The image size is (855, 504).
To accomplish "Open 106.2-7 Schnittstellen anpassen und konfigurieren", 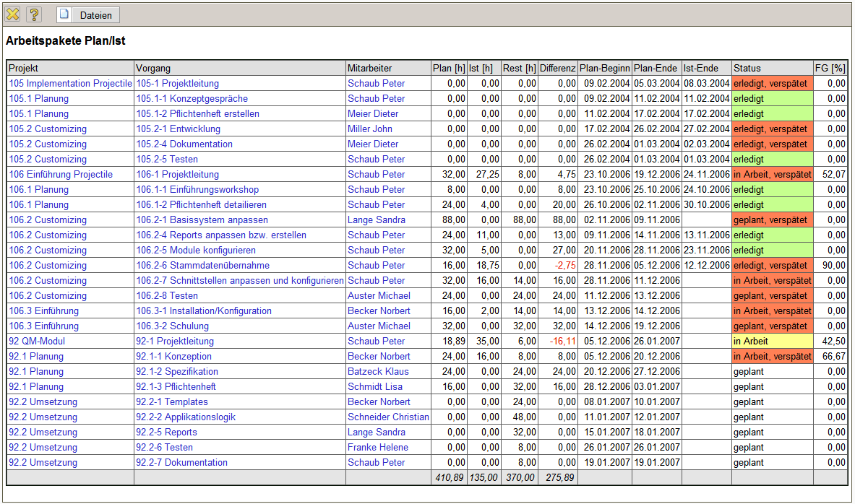I will pos(239,281).
